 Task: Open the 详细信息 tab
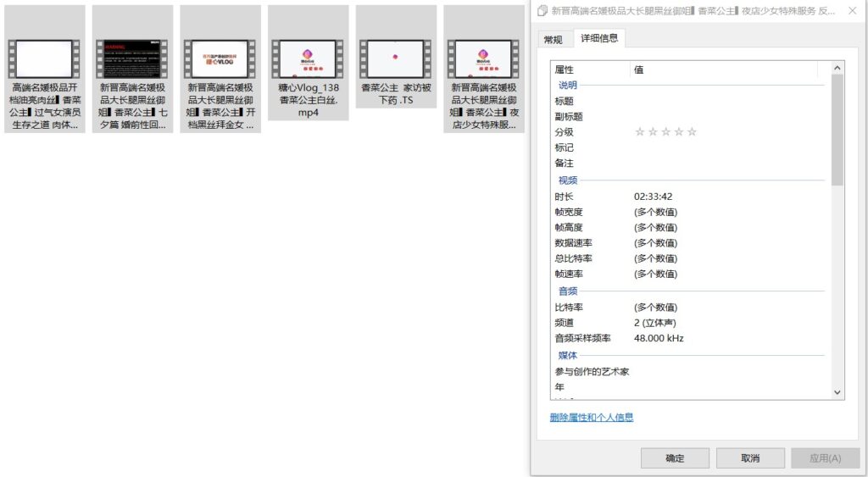point(598,38)
